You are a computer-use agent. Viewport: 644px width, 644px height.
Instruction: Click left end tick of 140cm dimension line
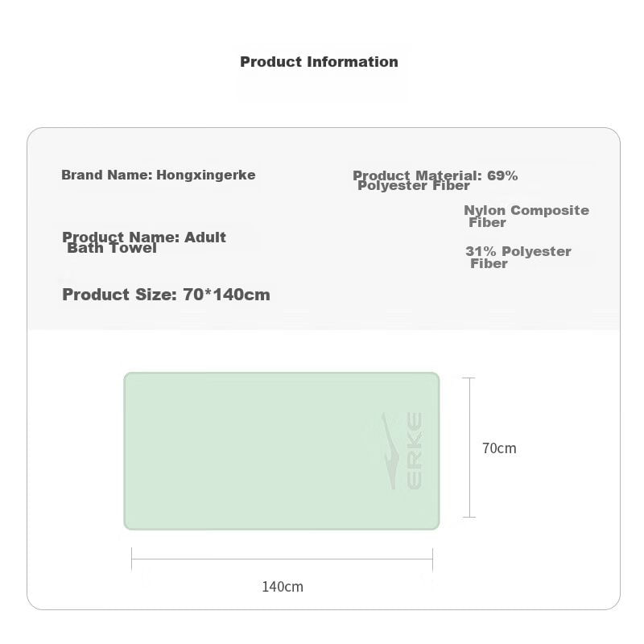point(132,559)
